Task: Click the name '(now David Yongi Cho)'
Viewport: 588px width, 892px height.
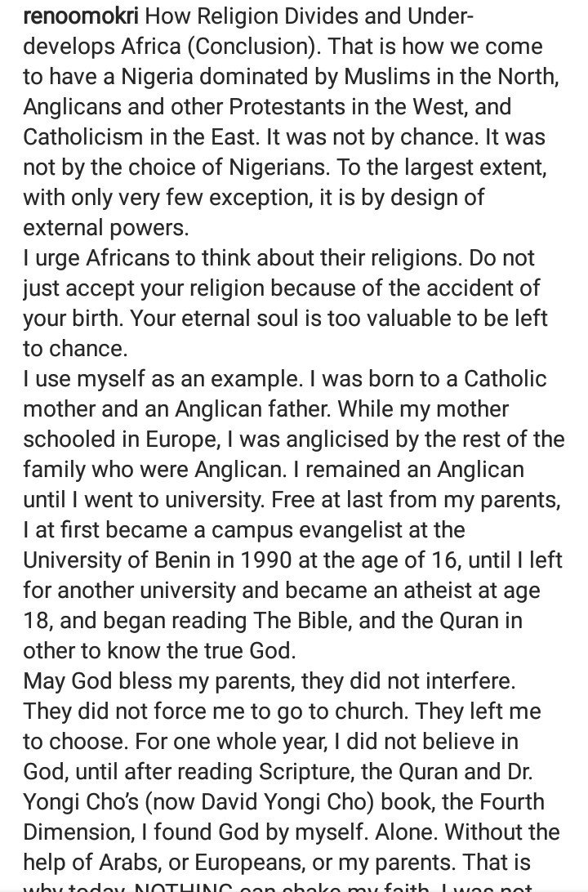Action: click(260, 801)
